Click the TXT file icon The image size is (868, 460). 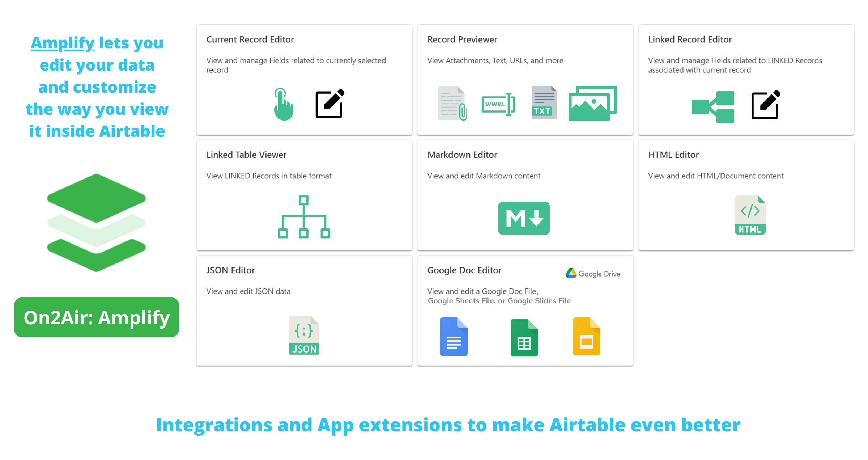point(544,103)
